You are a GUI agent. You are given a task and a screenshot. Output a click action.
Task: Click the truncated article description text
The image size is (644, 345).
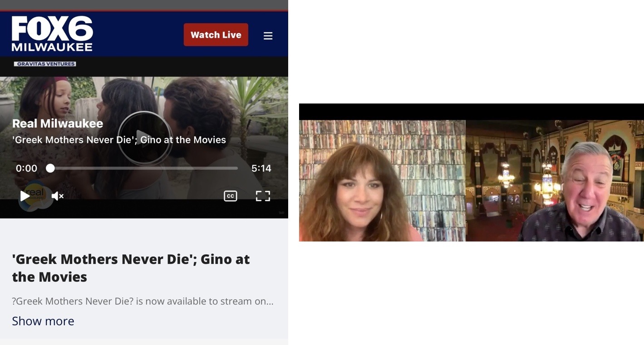(143, 301)
